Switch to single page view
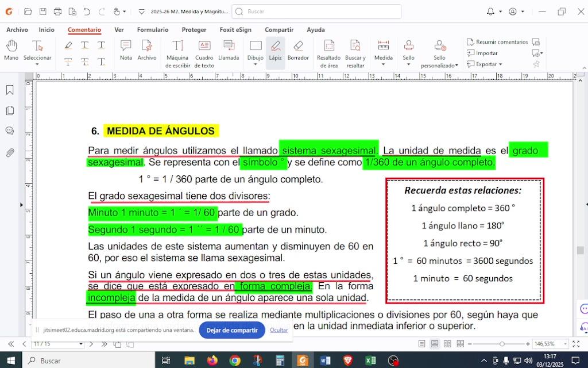The image size is (588, 368). [422, 344]
